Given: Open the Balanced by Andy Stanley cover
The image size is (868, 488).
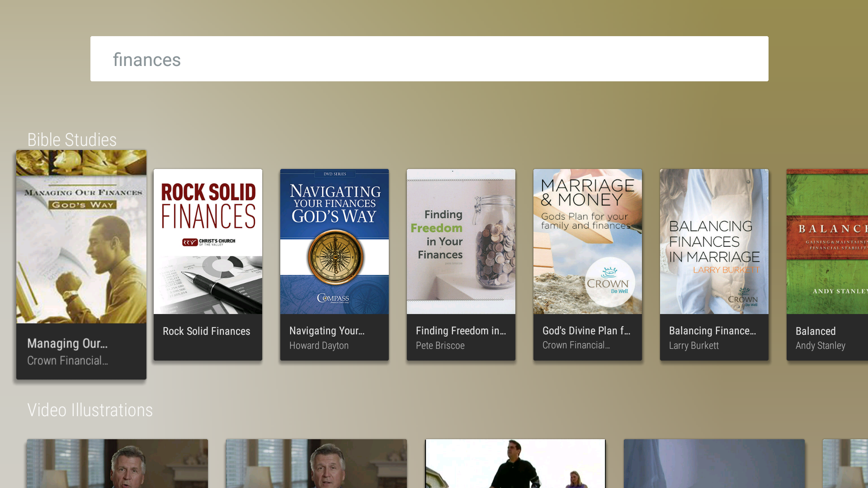Looking at the screenshot, I should pos(827,241).
